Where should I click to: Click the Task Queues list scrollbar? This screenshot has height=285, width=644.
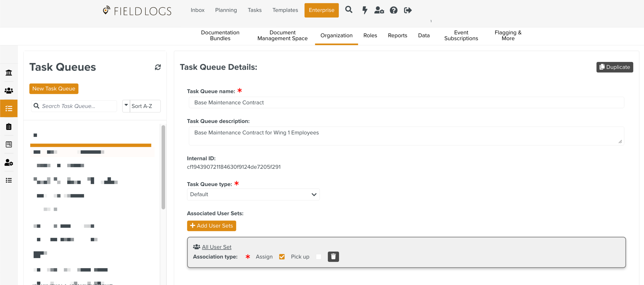click(163, 168)
